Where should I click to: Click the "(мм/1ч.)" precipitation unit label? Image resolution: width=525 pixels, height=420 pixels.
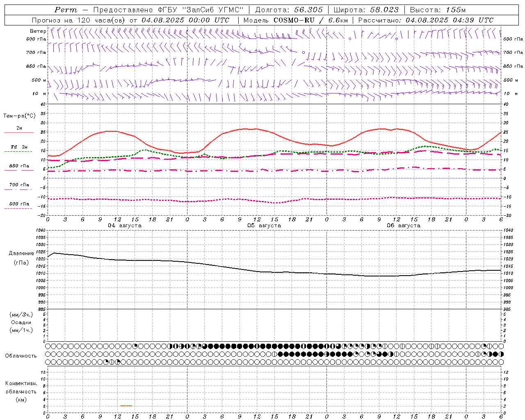(x=21, y=330)
